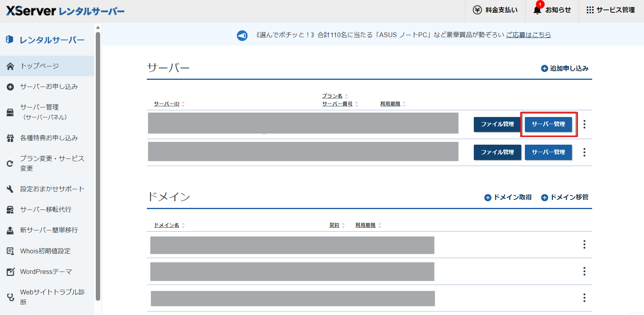
Task: Click サーバー管理 button in second server row
Action: (x=548, y=152)
